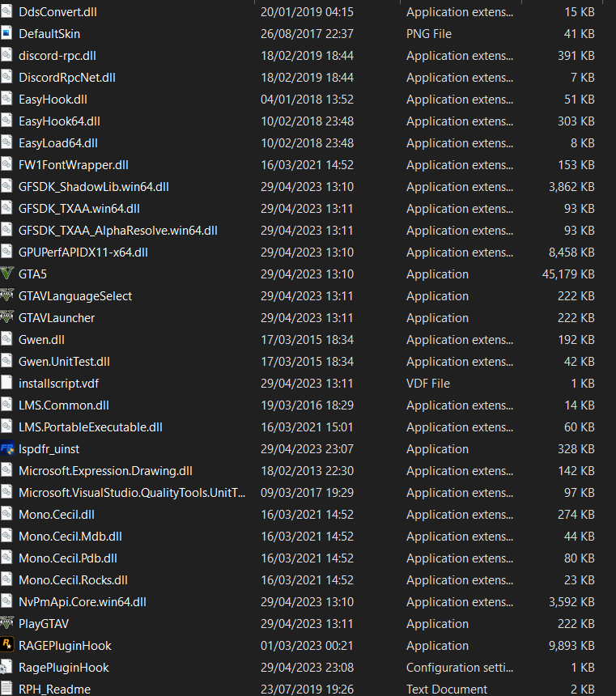Click the GTAVLauncher file icon

(6, 317)
